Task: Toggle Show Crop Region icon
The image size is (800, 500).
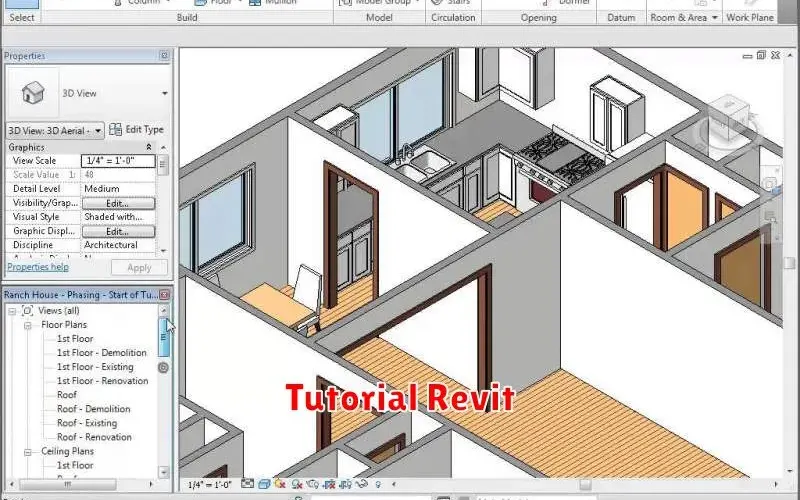Action: pos(345,484)
